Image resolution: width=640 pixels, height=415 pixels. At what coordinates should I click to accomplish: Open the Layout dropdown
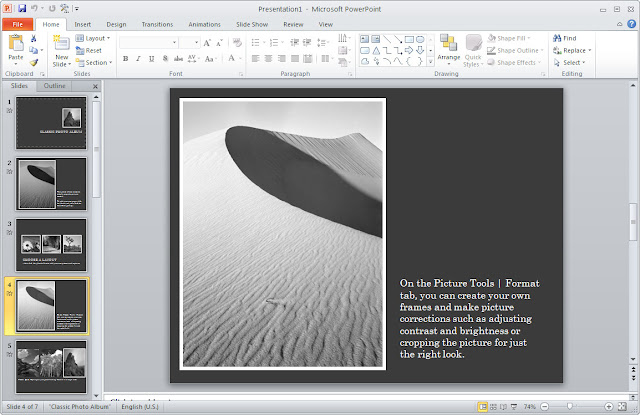tap(93, 38)
